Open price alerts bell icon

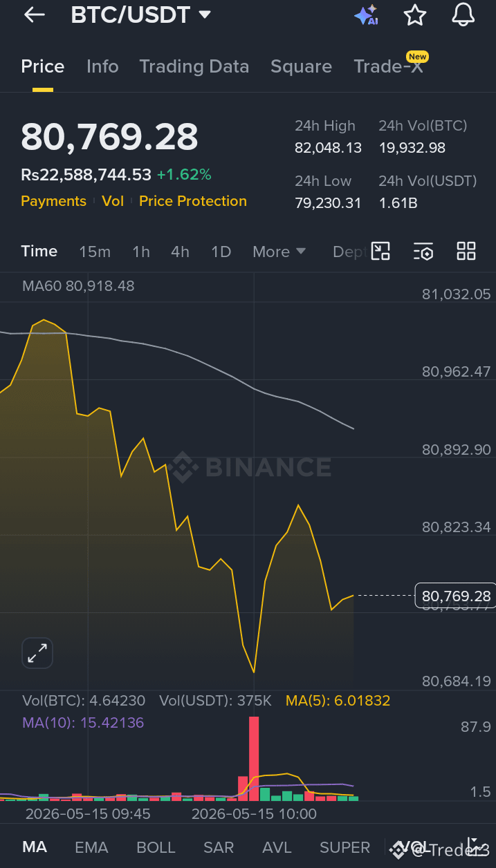pyautogui.click(x=463, y=15)
